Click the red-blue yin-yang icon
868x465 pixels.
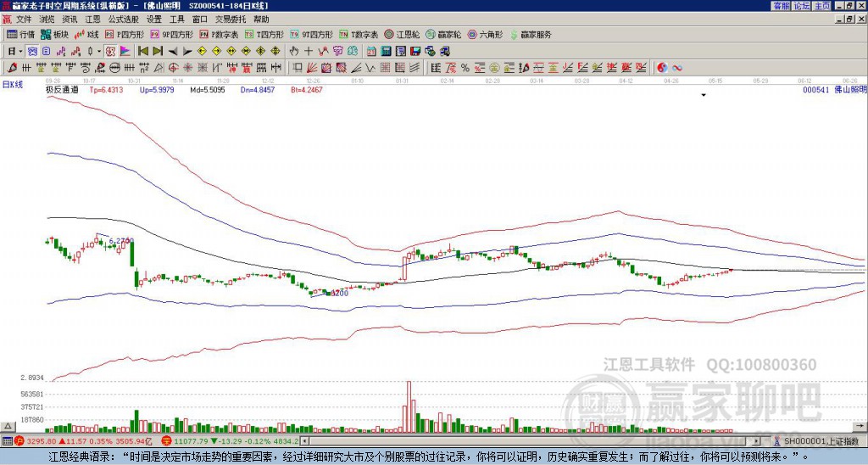(662, 68)
